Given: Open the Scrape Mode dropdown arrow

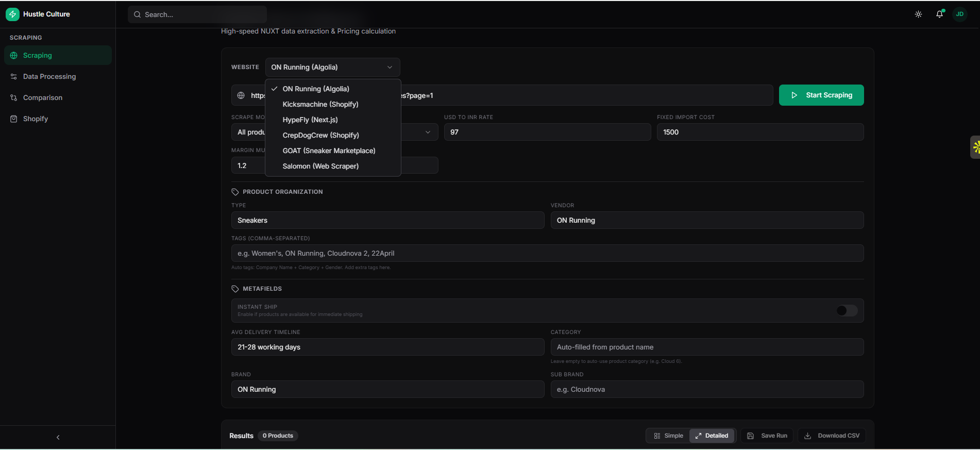Looking at the screenshot, I should (x=428, y=132).
